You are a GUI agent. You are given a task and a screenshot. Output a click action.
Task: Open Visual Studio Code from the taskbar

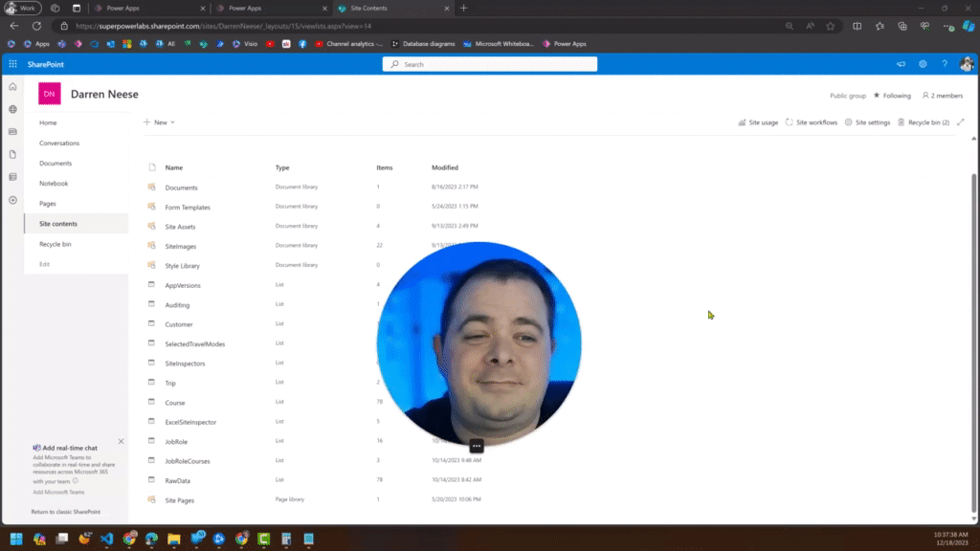(x=107, y=539)
